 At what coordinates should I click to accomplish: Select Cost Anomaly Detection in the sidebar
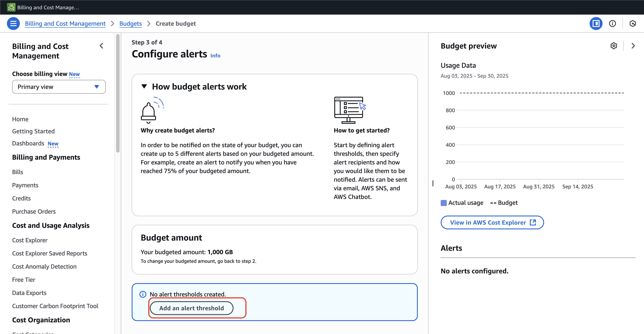pyautogui.click(x=44, y=266)
